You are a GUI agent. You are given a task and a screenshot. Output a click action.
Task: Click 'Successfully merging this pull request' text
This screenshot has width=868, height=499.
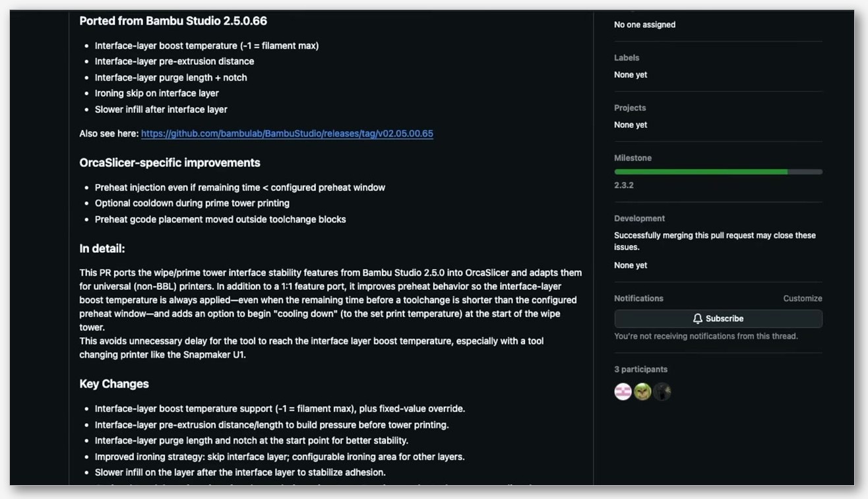pyautogui.click(x=715, y=241)
